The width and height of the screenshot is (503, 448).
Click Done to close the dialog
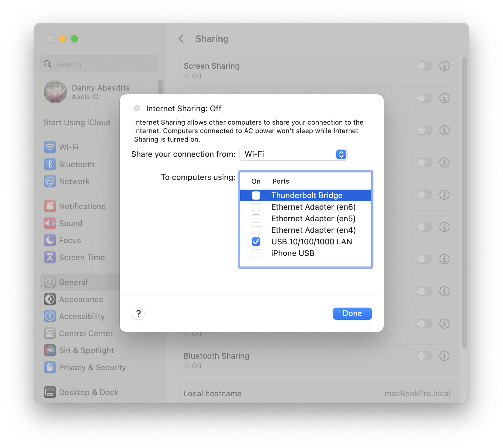click(352, 314)
